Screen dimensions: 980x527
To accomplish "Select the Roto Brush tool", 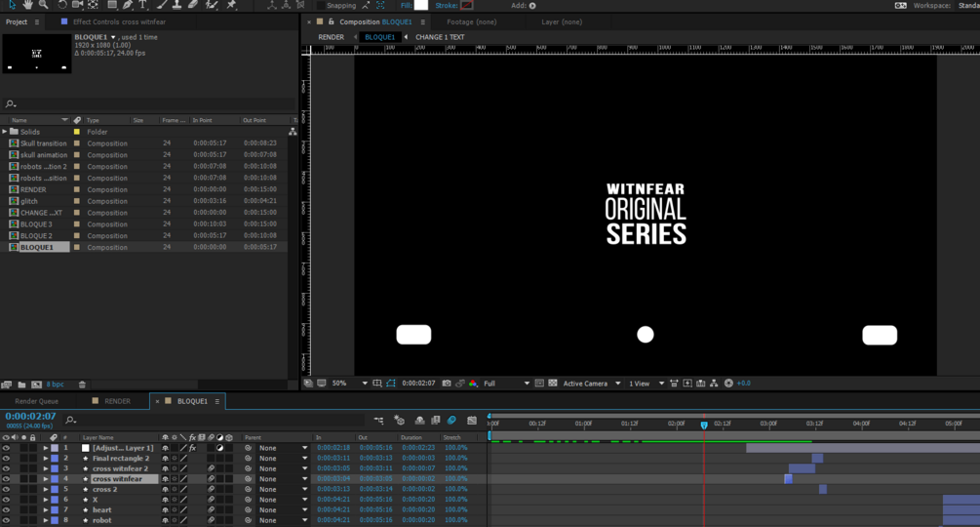I will pyautogui.click(x=212, y=4).
